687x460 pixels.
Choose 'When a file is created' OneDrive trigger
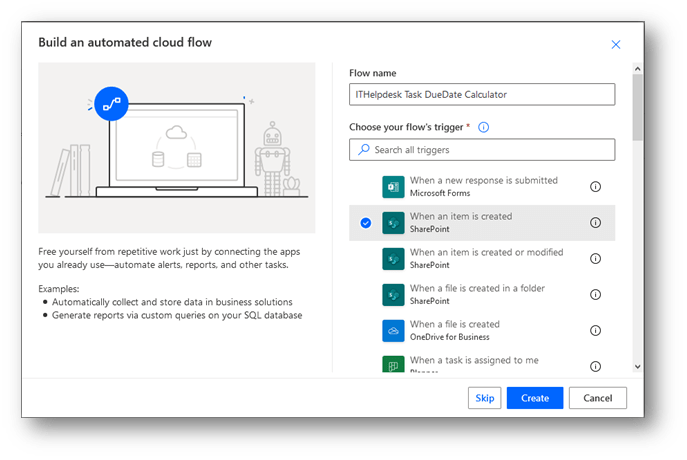click(x=482, y=331)
